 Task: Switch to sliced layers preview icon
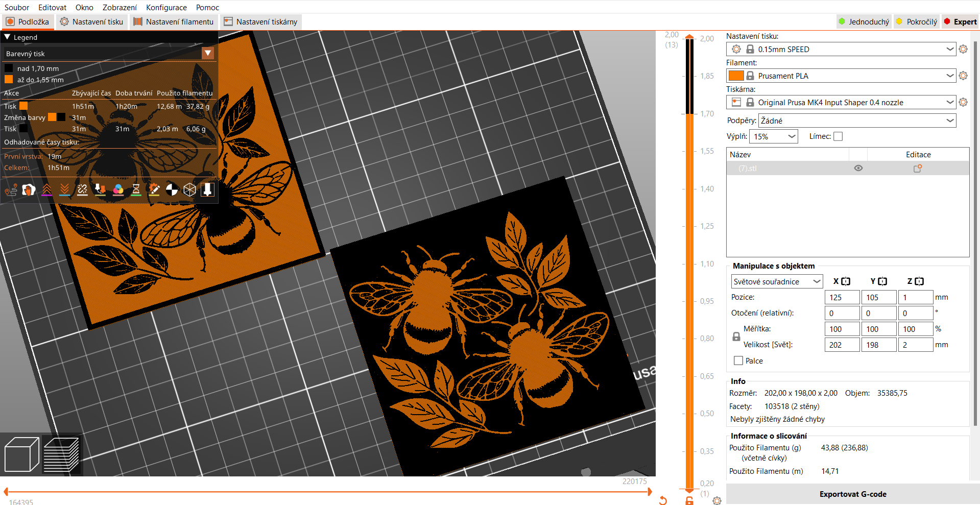(x=61, y=454)
